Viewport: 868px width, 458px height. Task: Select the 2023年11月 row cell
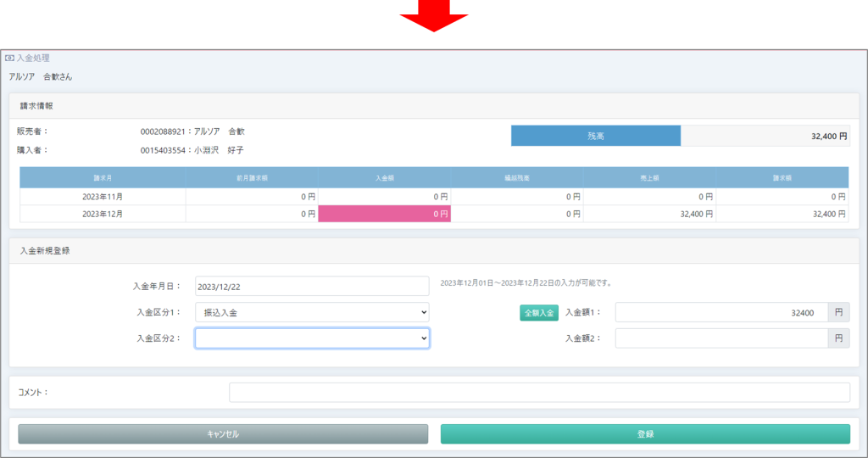click(103, 196)
